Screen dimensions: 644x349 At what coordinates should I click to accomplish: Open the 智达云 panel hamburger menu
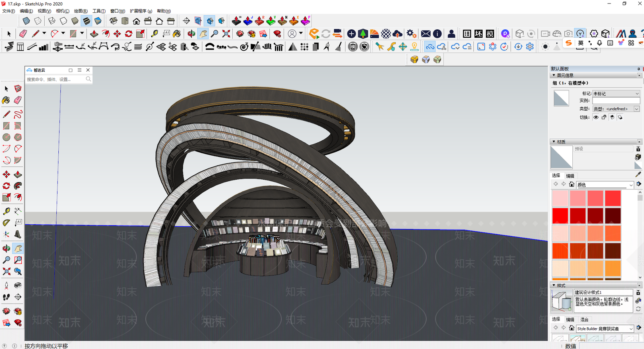click(79, 70)
